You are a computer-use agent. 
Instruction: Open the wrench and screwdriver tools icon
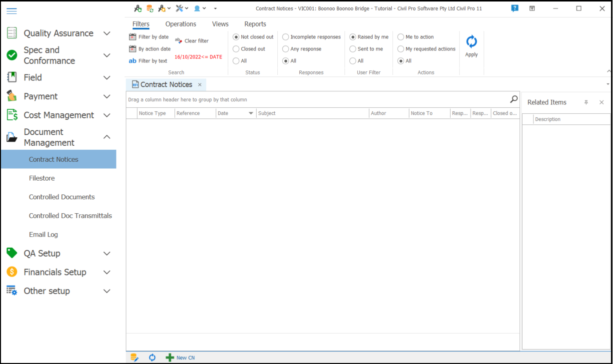point(180,8)
